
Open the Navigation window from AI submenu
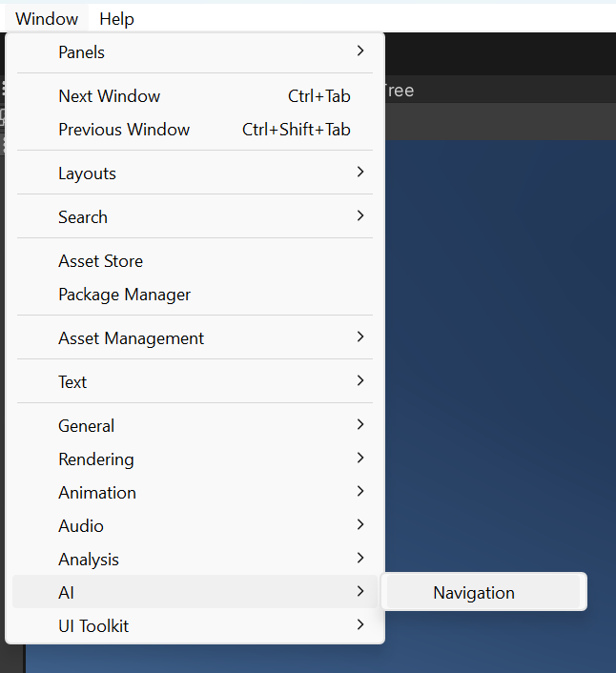474,592
